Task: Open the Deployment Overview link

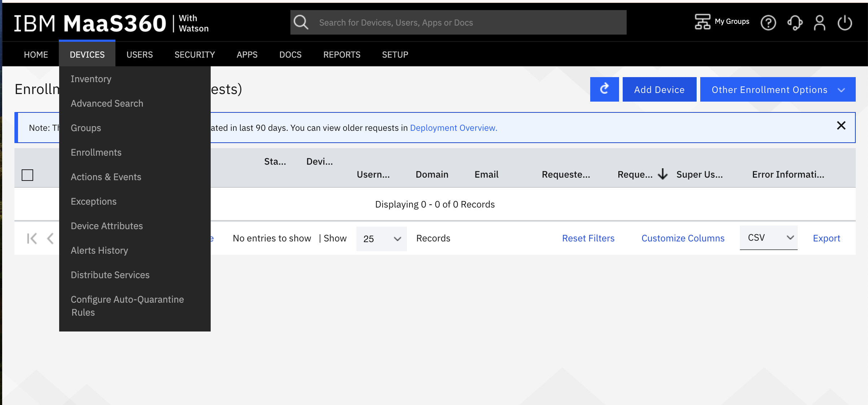Action: 453,128
